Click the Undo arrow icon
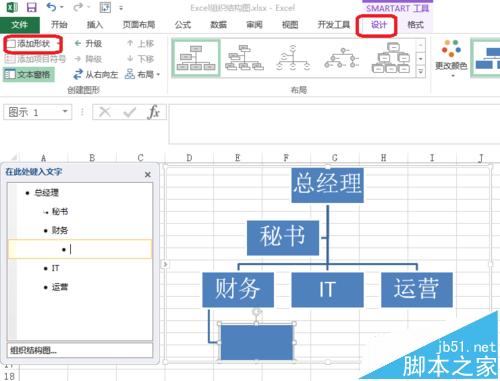500x381 pixels. click(x=51, y=7)
